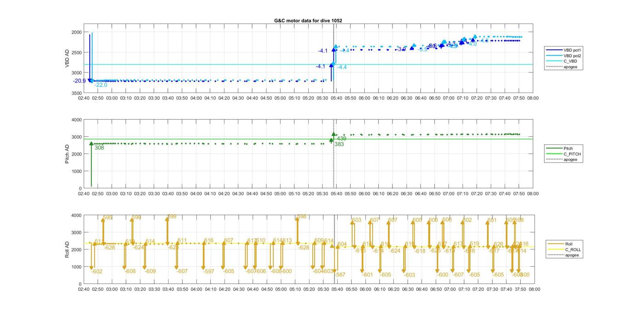Click the '3500' tick on VBD axis

[x=76, y=93]
